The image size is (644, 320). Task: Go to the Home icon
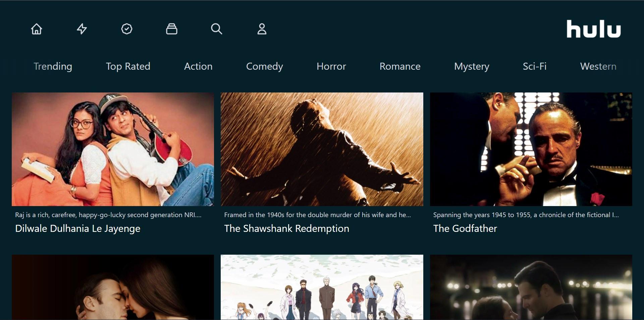tap(37, 29)
